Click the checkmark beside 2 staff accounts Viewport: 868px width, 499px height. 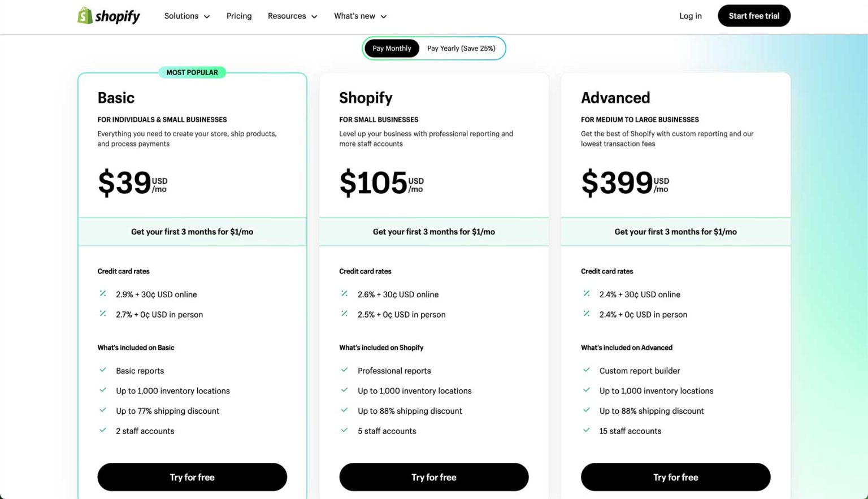[103, 429]
